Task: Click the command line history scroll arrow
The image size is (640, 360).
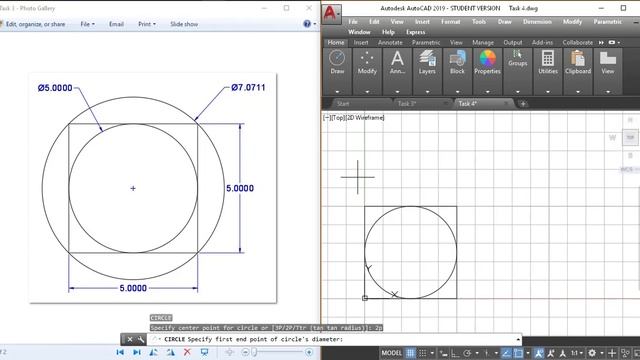Action: coord(518,339)
